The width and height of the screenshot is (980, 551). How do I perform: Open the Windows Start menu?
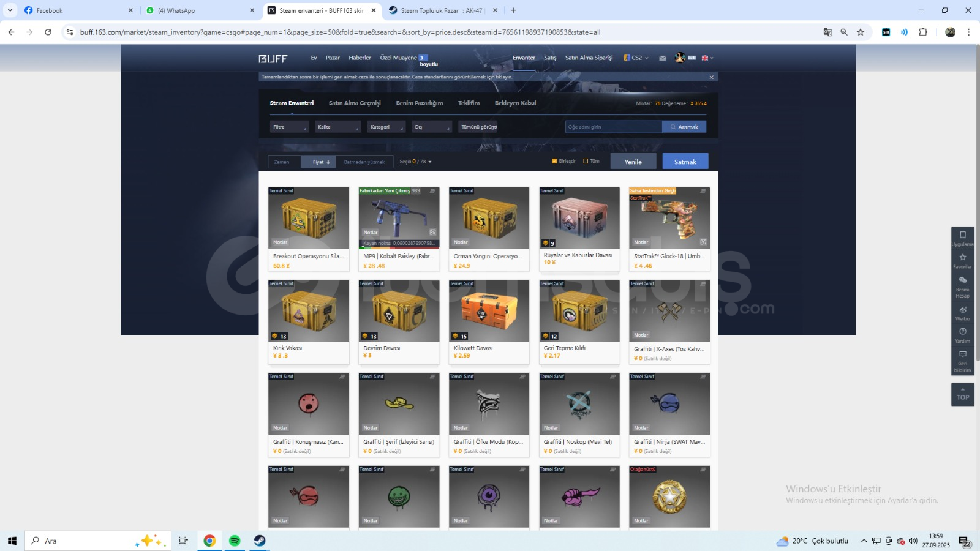coord(12,541)
